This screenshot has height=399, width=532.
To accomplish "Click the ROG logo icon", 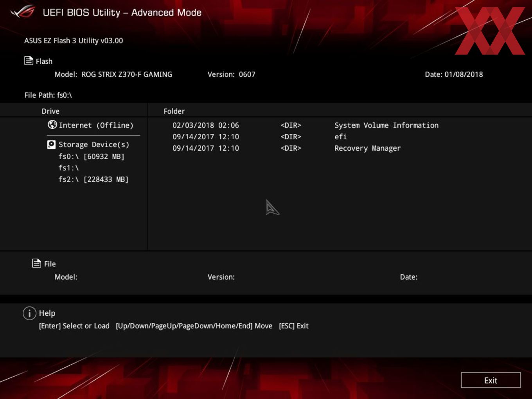I will (23, 12).
